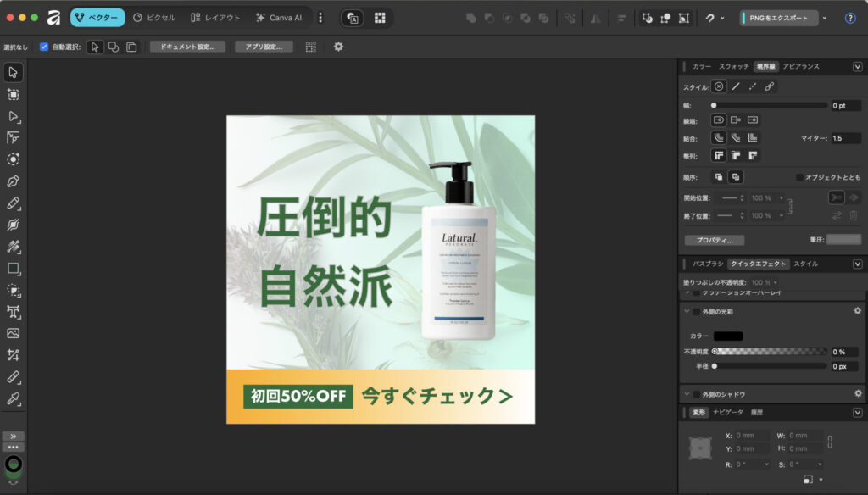
Task: Collapse the 外側の光彩 section
Action: coord(686,312)
